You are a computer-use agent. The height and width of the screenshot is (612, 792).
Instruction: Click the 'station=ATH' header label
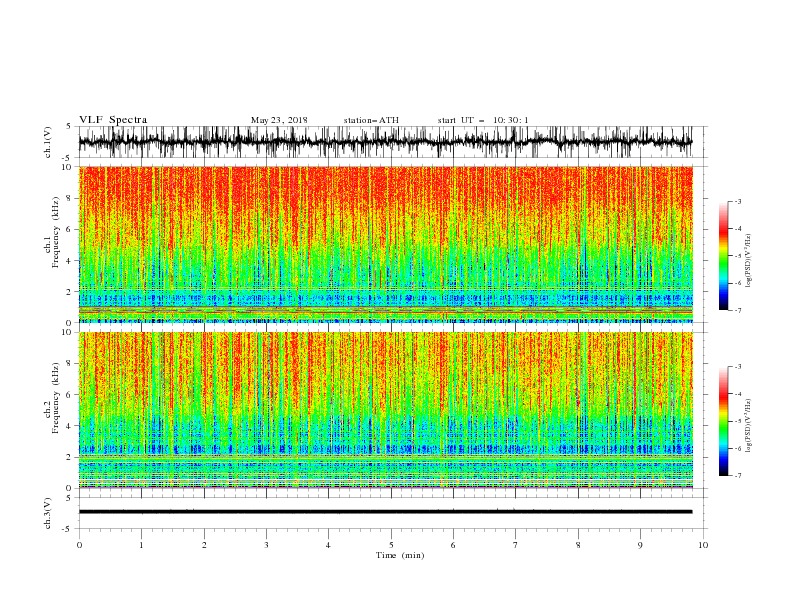coord(371,120)
